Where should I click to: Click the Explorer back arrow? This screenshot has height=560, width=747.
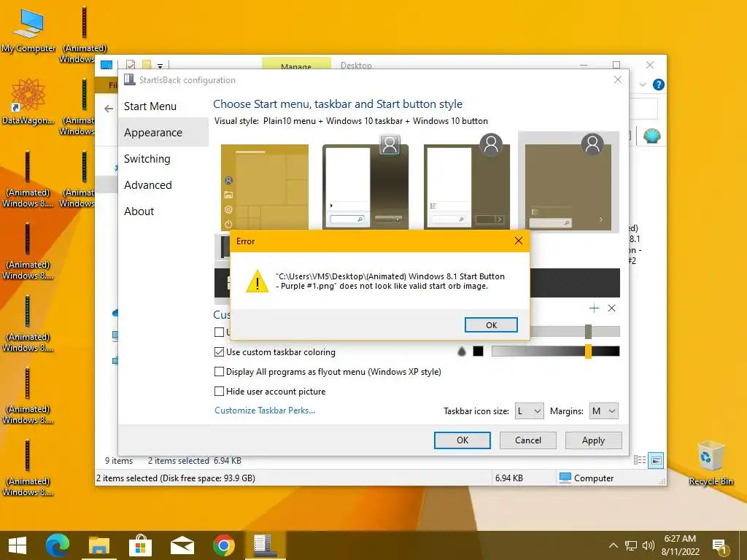[x=109, y=109]
